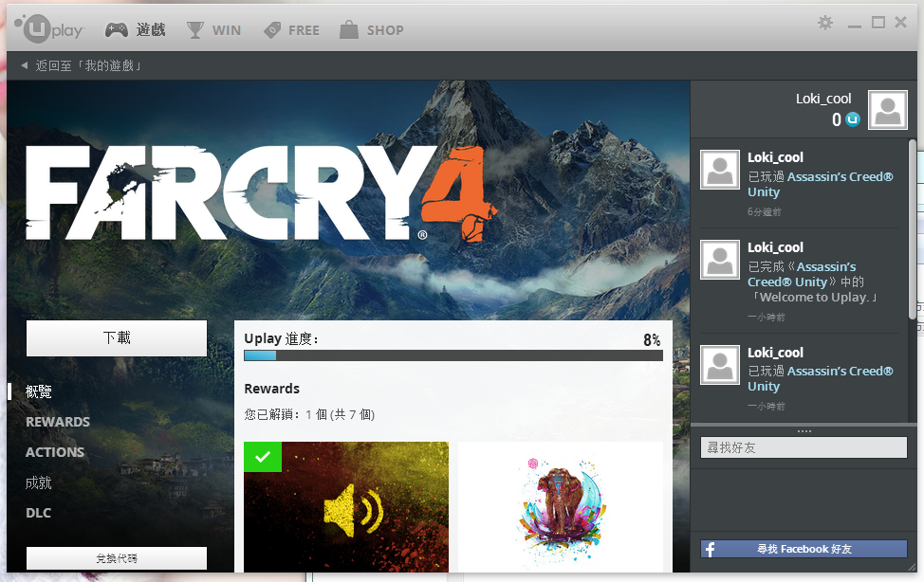Click the shopping bag icon beside SHOP
Screen dimensions: 924x582
(349, 29)
